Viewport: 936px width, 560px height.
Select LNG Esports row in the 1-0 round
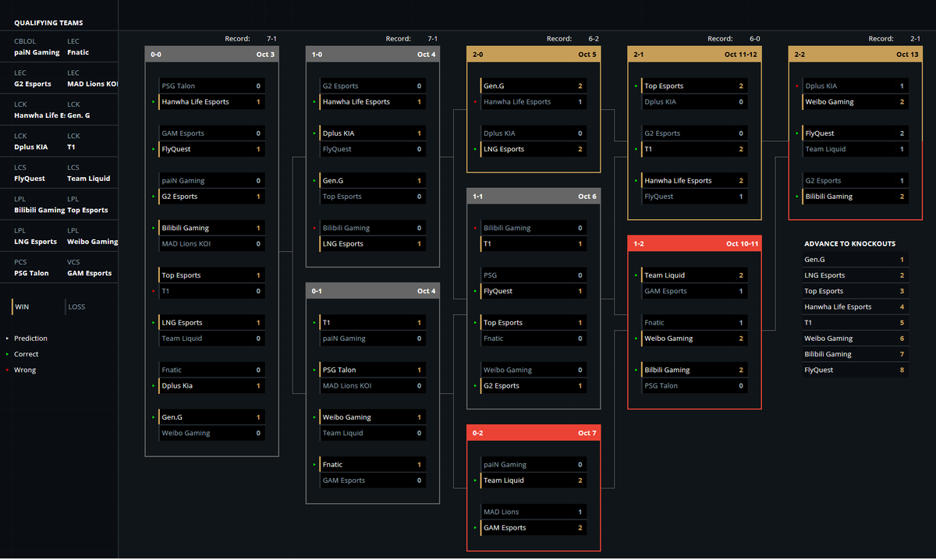point(372,243)
